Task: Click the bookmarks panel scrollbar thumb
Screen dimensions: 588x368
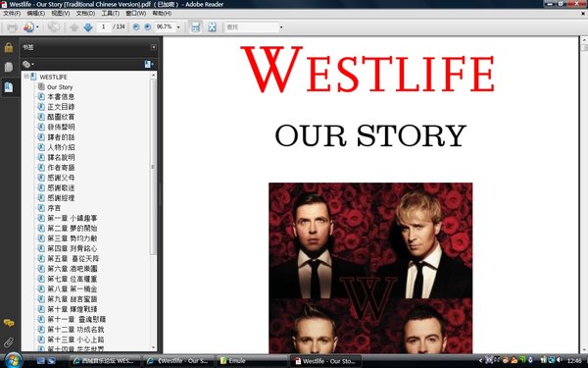Action: pos(153,167)
